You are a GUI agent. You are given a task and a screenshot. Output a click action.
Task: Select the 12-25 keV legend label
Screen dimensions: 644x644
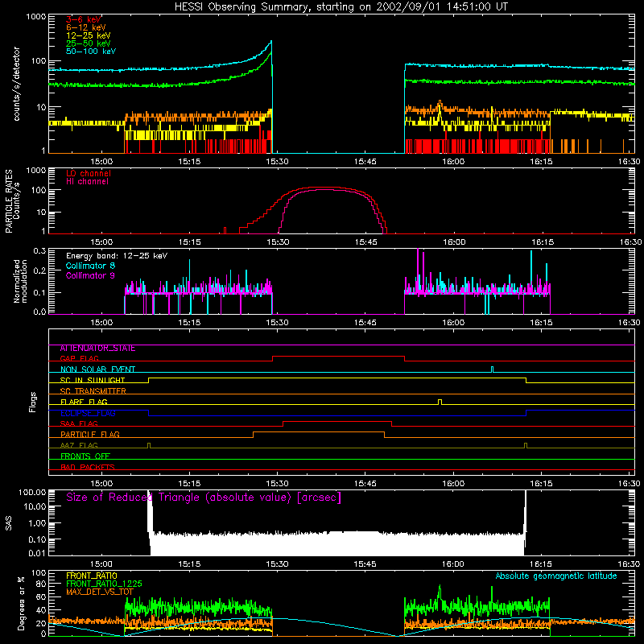point(89,35)
